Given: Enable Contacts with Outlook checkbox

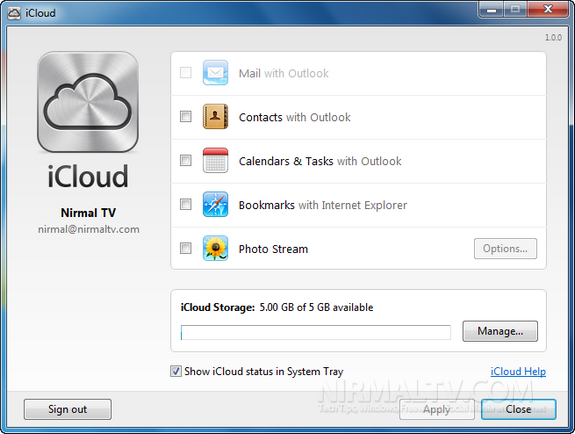Looking at the screenshot, I should pos(186,116).
